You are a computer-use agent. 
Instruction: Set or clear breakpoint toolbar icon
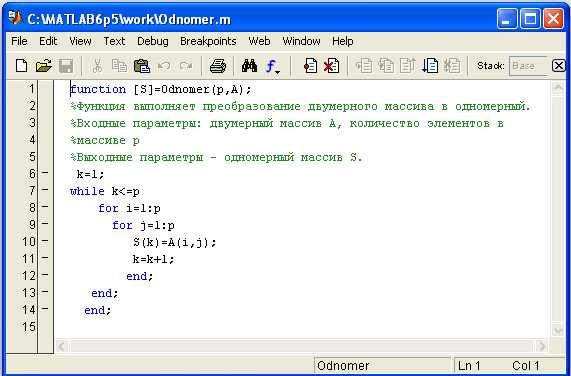click(x=310, y=66)
